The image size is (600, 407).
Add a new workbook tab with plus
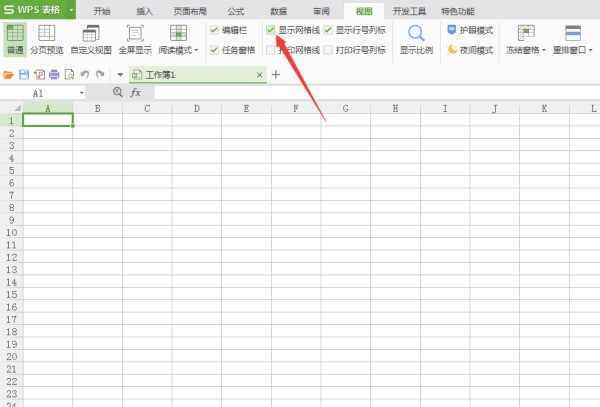click(x=276, y=75)
